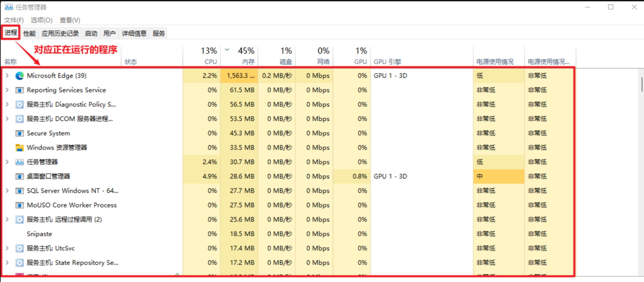Viewport: 644px width, 282px height.
Task: Click the Task Manager title bar icon
Action: pyautogui.click(x=9, y=7)
